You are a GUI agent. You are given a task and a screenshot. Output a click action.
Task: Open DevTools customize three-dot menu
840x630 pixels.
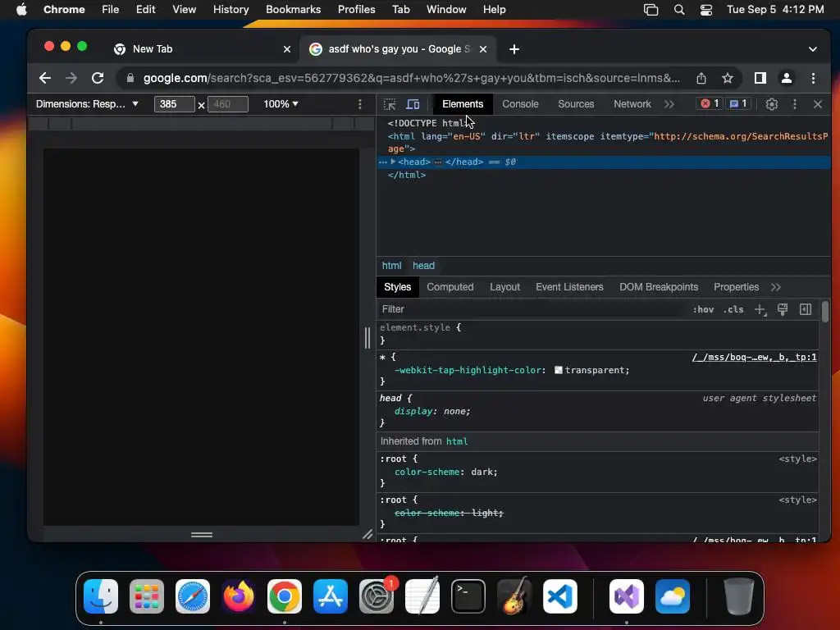coord(795,104)
